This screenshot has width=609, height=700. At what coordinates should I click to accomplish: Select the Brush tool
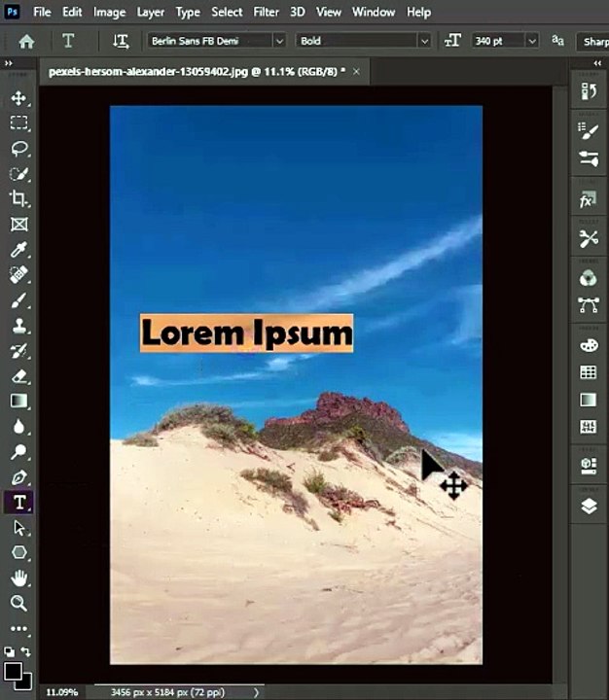pyautogui.click(x=18, y=300)
